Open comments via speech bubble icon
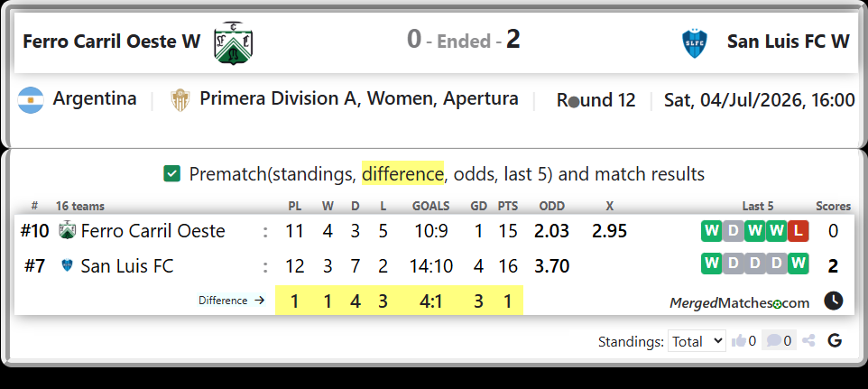The height and width of the screenshot is (389, 868). point(773,341)
